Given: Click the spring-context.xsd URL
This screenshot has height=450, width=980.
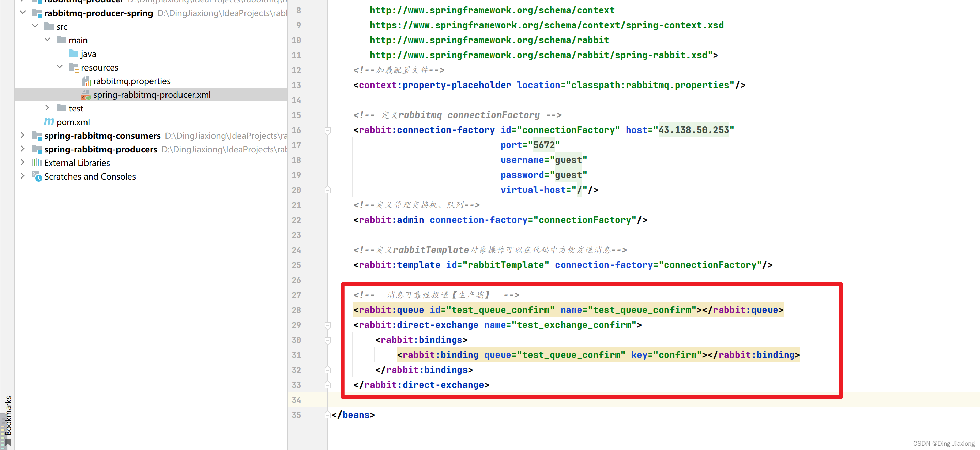Looking at the screenshot, I should (x=547, y=25).
